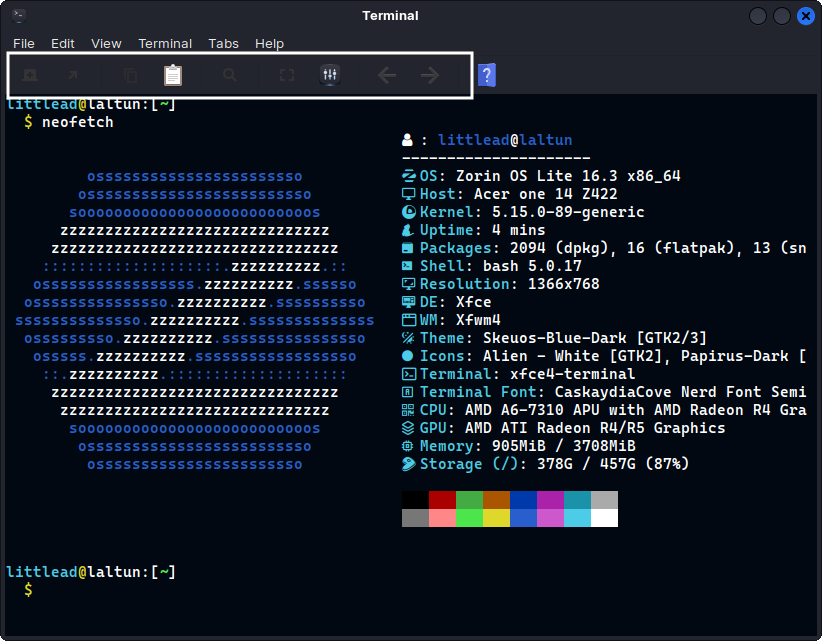Screen dimensions: 822x641
Task: Go to next tab with right arrow
Action: pos(430,75)
